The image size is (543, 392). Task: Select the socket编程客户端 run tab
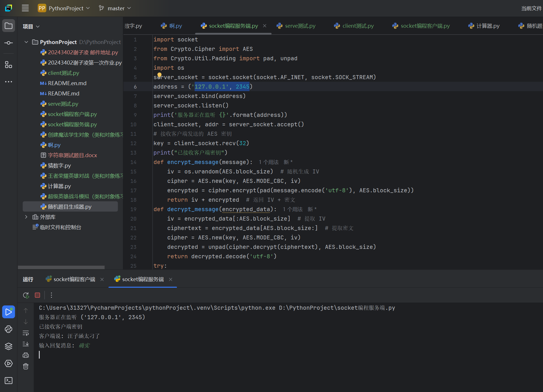click(71, 279)
